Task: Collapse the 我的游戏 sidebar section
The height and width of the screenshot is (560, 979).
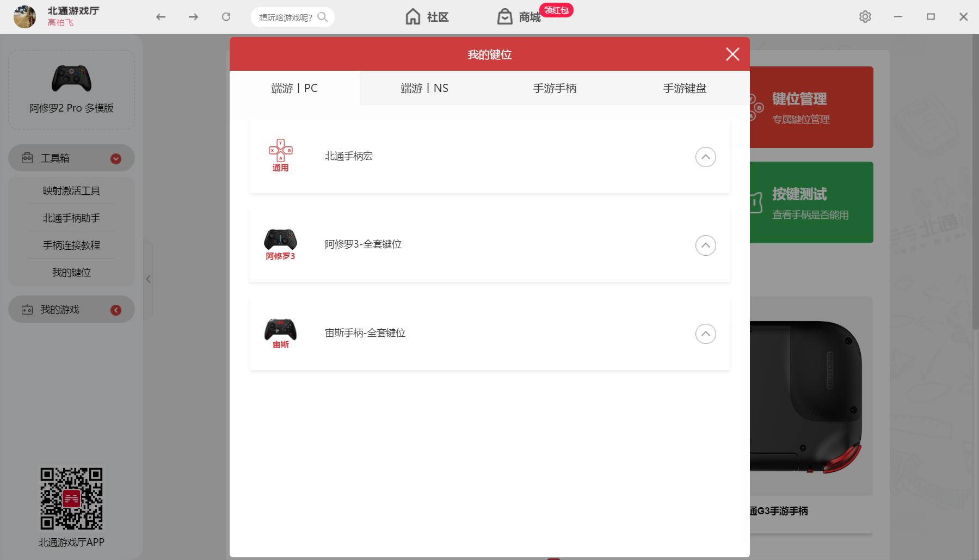Action: tap(115, 310)
